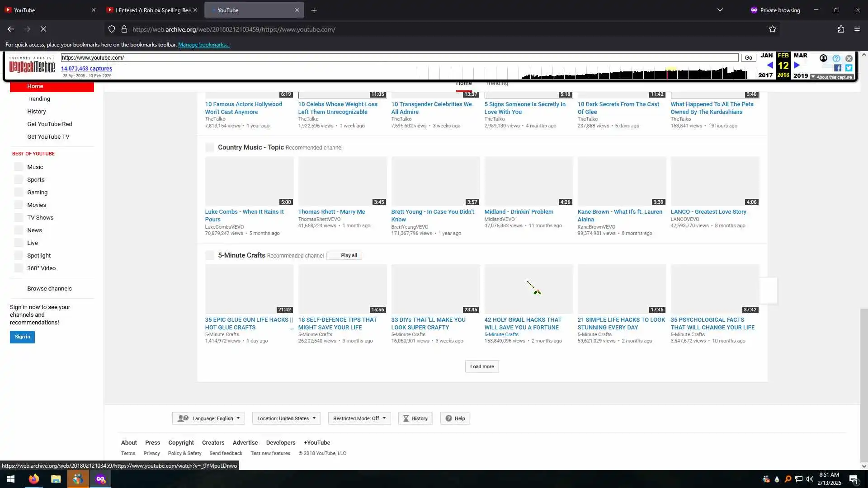Go to previous capture with left arrow
This screenshot has height=488, width=868.
(x=770, y=66)
